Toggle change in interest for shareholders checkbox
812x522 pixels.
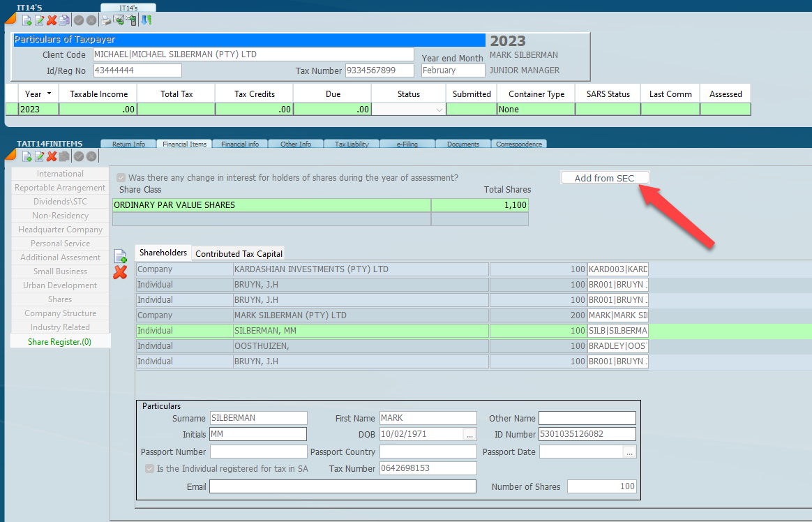coord(122,178)
